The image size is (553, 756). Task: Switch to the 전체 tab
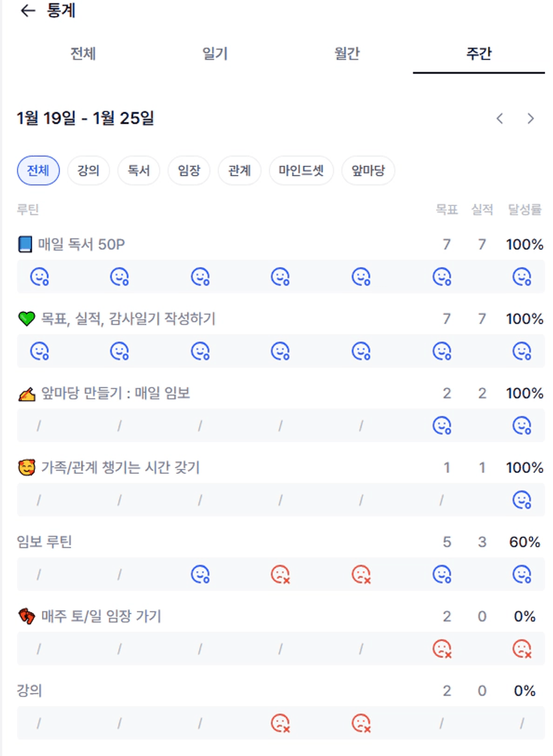pos(83,54)
